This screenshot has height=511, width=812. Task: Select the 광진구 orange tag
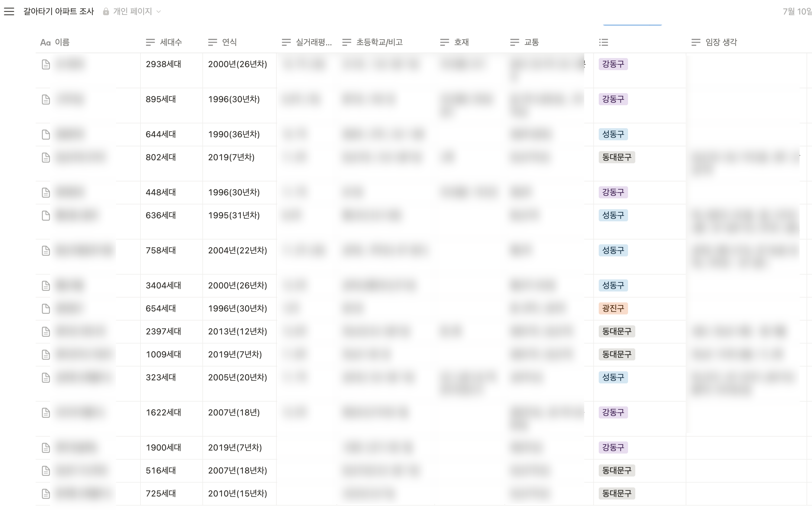[x=613, y=308]
